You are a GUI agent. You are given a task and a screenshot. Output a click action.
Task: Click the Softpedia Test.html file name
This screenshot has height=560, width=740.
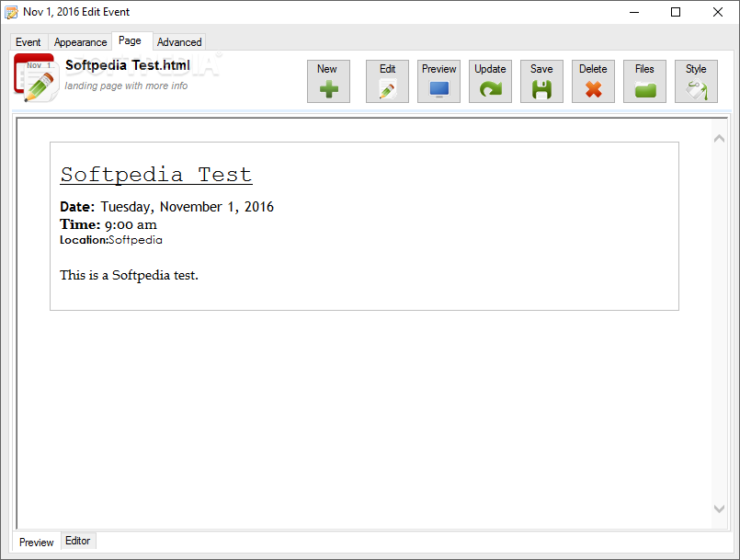[x=128, y=65]
